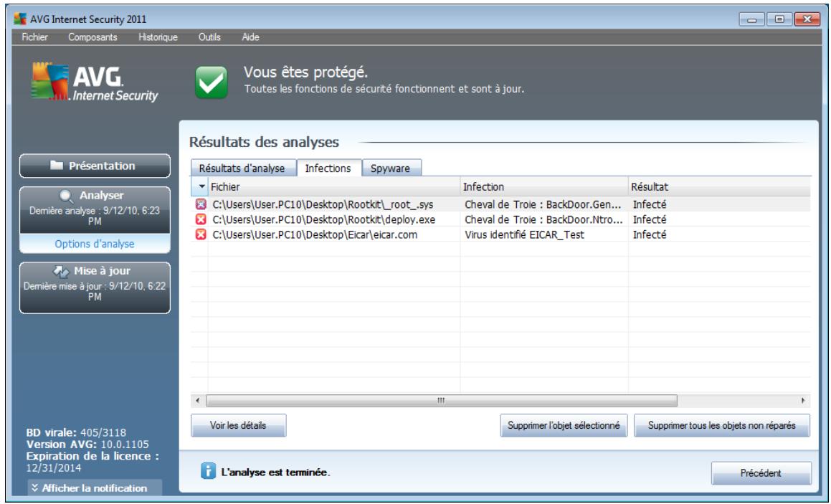Image resolution: width=831 pixels, height=504 pixels.
Task: Open the Mise à jour section
Action: pyautogui.click(x=95, y=287)
